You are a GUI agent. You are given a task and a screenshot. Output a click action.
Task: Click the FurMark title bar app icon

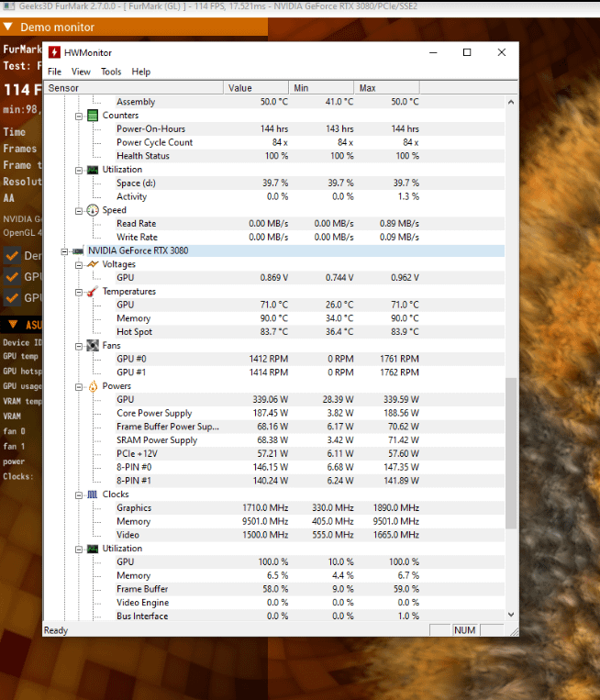click(x=8, y=6)
